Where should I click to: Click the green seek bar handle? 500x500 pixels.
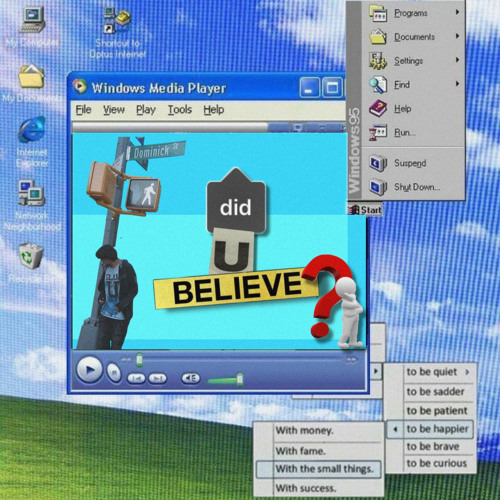139,360
